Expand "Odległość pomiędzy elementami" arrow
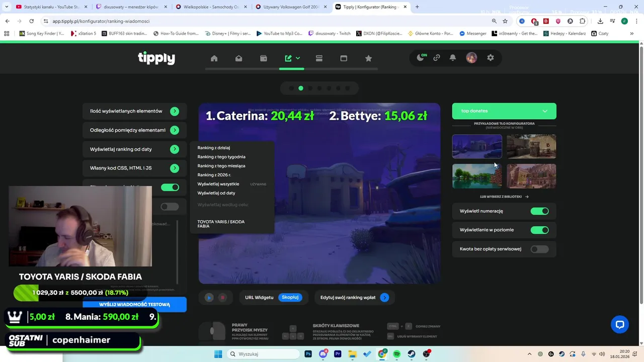The width and height of the screenshot is (644, 362). coord(175,130)
